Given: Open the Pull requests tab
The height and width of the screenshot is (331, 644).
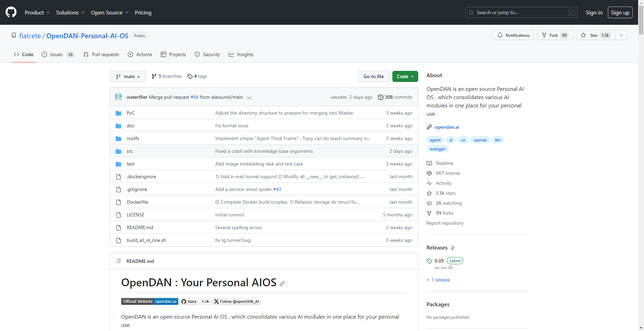Looking at the screenshot, I should 101,54.
